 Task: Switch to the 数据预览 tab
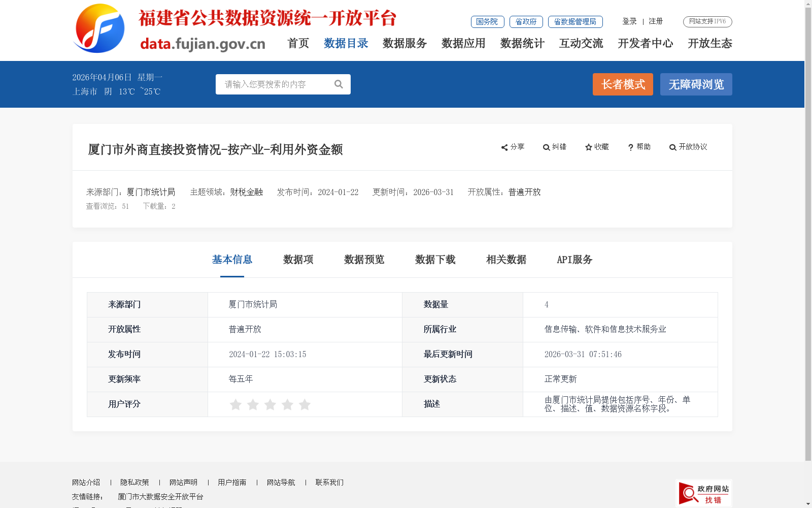tap(364, 260)
